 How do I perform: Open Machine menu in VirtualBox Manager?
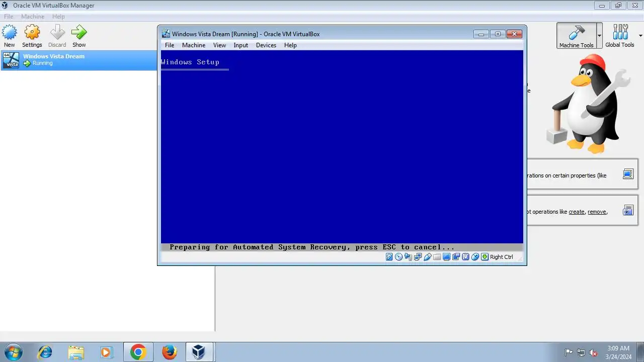pyautogui.click(x=33, y=17)
